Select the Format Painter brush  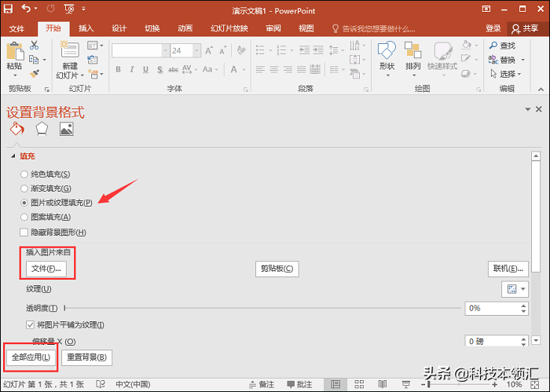34,74
